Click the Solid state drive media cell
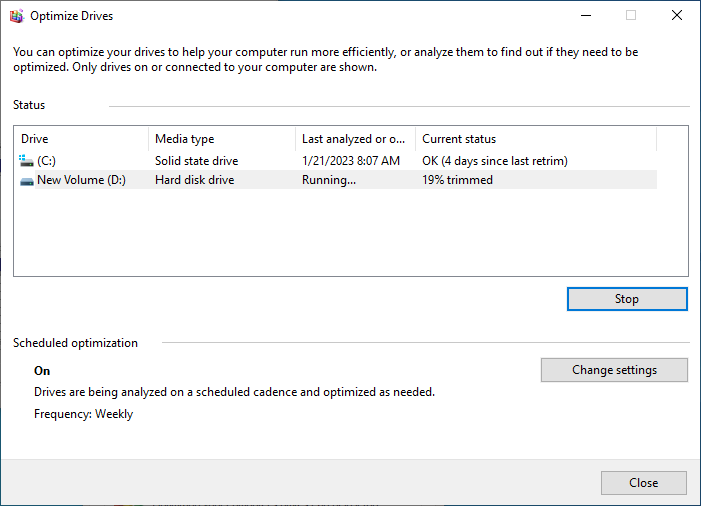 (x=196, y=161)
